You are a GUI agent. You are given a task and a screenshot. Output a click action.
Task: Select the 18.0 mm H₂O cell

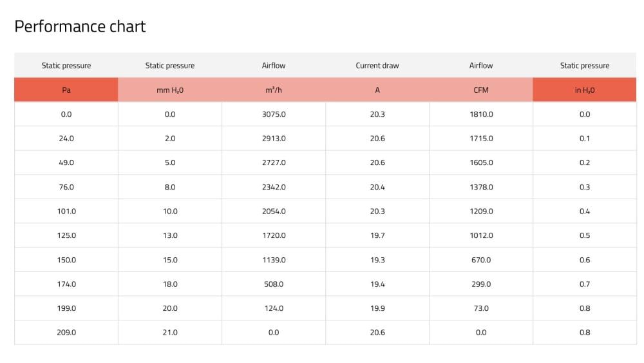170,284
